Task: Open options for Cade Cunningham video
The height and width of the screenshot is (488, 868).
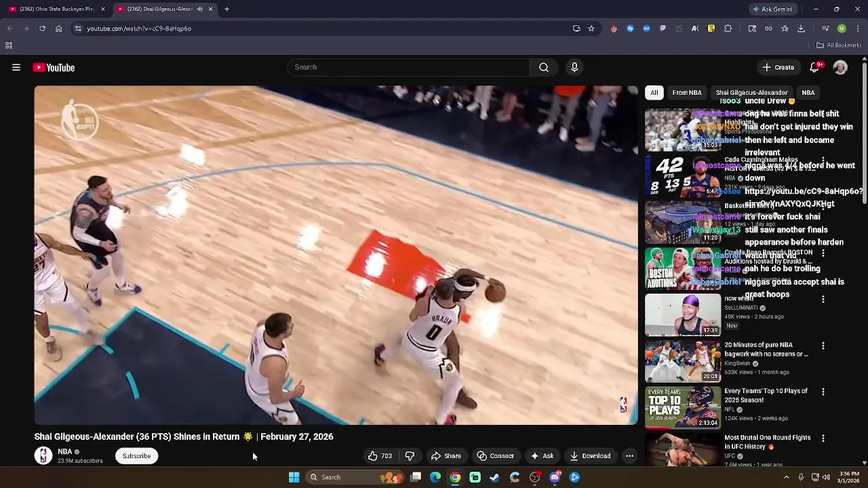Action: tap(823, 161)
